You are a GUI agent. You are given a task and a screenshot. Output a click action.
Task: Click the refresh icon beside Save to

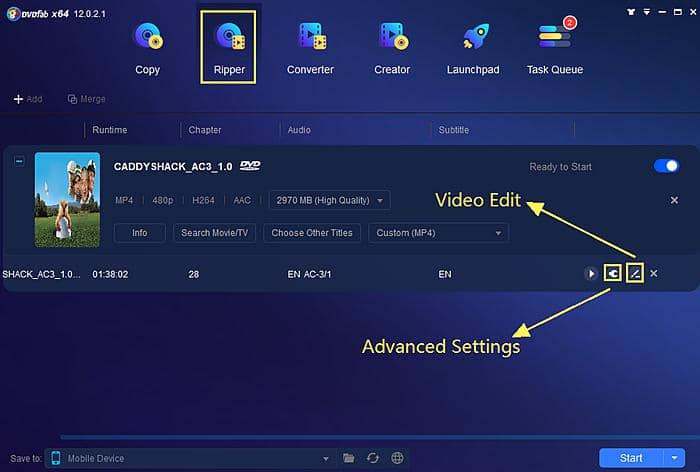point(373,458)
